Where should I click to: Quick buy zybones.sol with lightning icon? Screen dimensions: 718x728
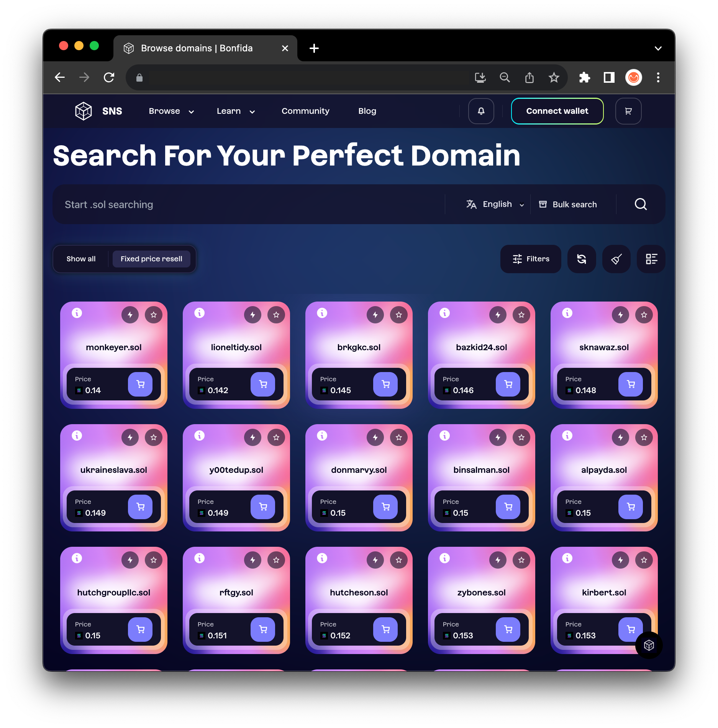point(498,560)
